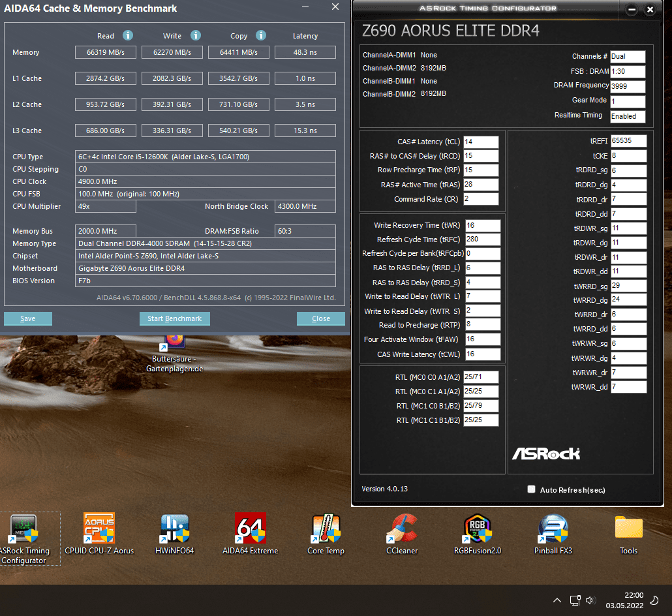Click Gear Mode value field
The image size is (672, 616).
628,101
